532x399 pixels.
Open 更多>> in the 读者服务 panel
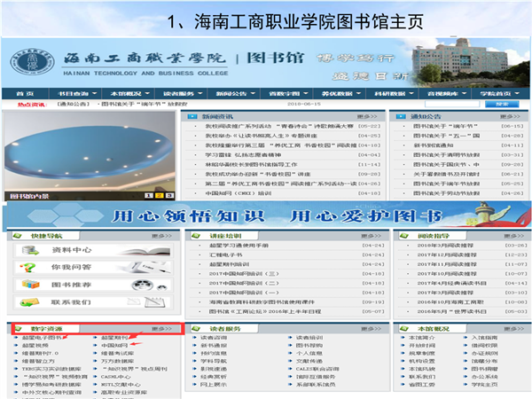tap(372, 329)
